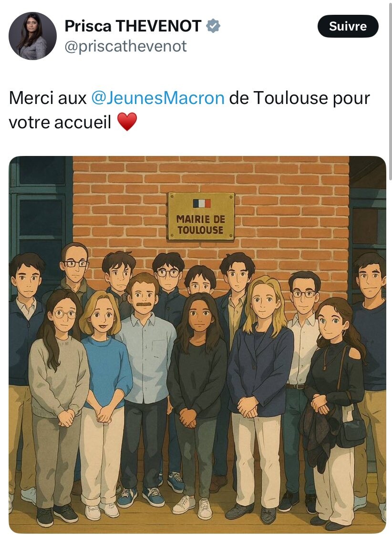392x538 pixels.
Task: Click the blue sneakers in the image
Action: pyautogui.click(x=141, y=497)
